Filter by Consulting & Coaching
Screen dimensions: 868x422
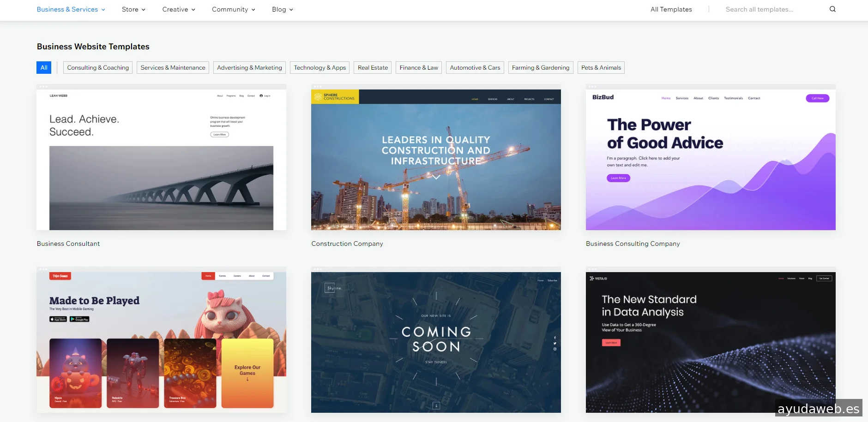click(98, 68)
